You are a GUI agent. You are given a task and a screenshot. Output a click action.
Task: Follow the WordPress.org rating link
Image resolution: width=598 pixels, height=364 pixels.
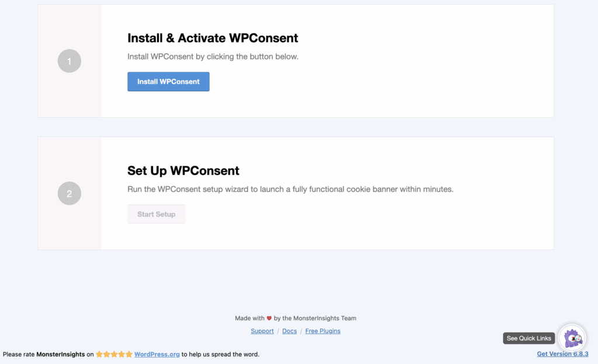(157, 354)
